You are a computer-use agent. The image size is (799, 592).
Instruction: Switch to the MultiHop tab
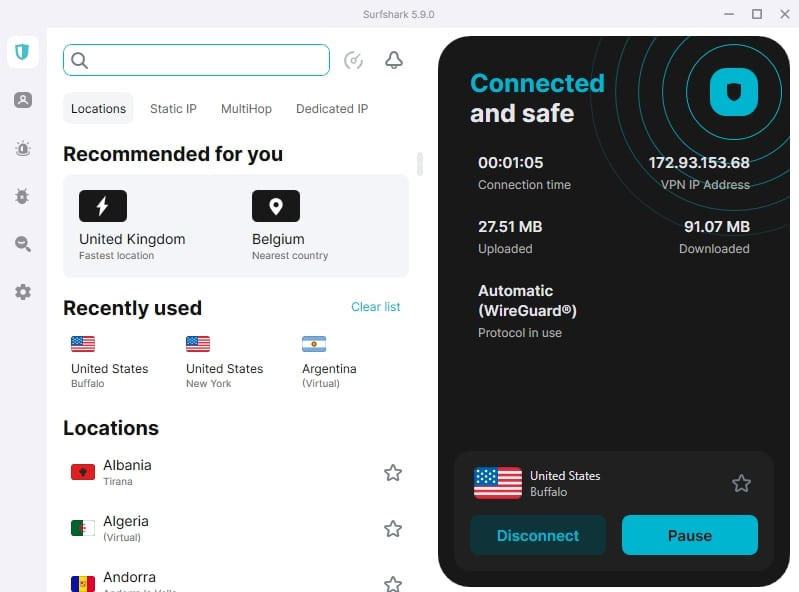[x=246, y=109]
